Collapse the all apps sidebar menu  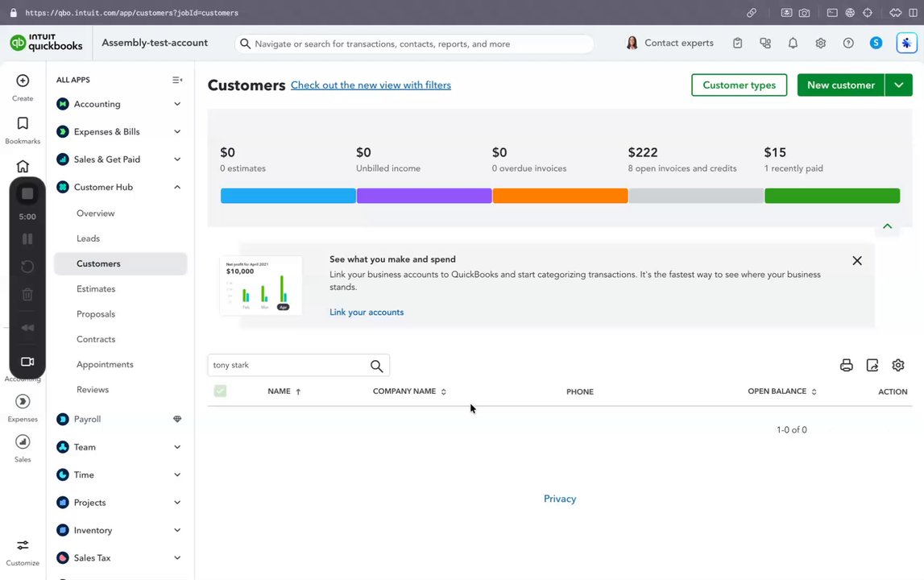coord(177,80)
